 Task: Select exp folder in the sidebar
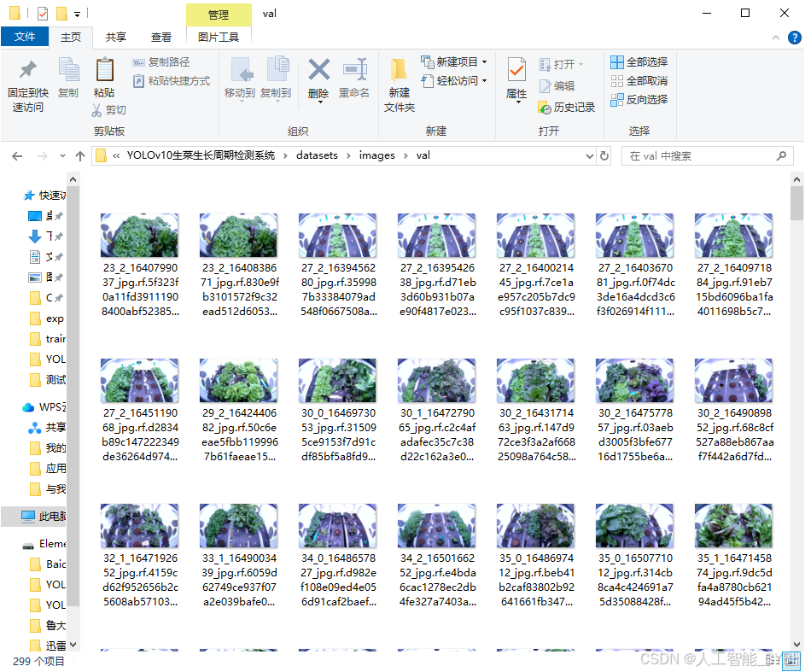(47, 318)
